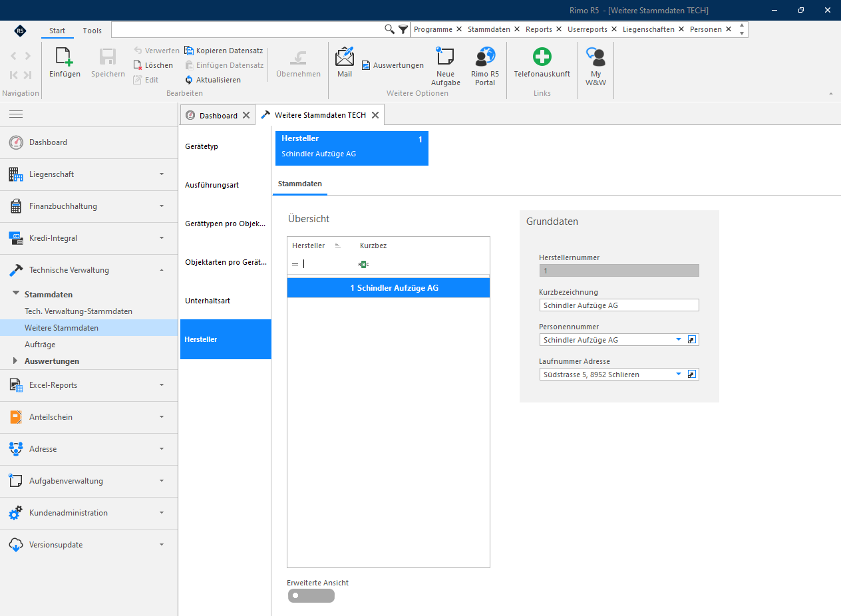Remove the Programme search filter
Viewport: 841px width, 616px height.
(x=459, y=29)
